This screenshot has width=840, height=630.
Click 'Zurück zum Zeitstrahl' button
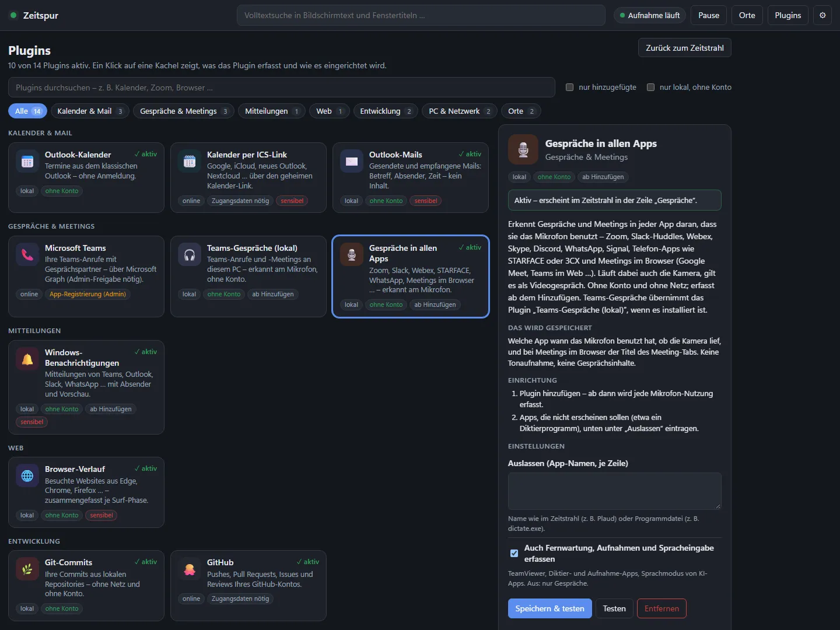(x=685, y=48)
